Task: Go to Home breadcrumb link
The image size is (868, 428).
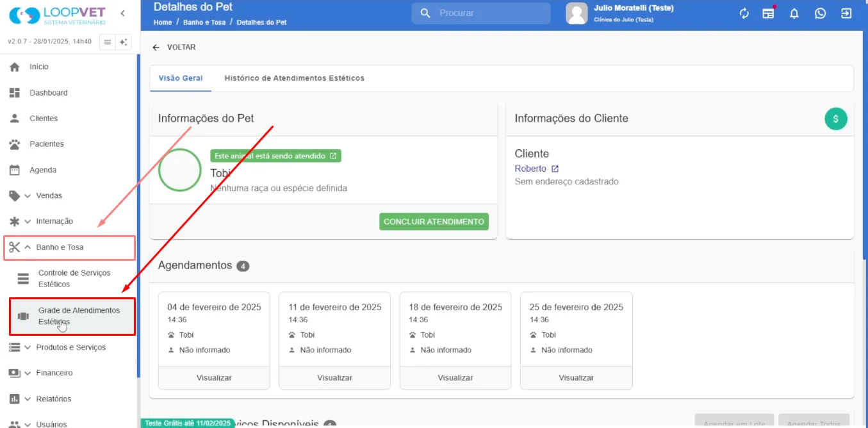Action: 163,22
